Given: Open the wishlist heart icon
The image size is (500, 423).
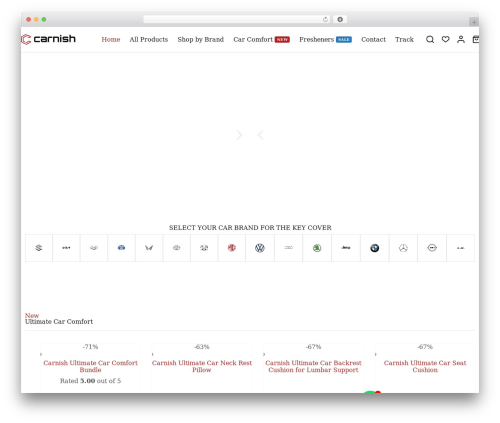Looking at the screenshot, I should click(x=445, y=39).
